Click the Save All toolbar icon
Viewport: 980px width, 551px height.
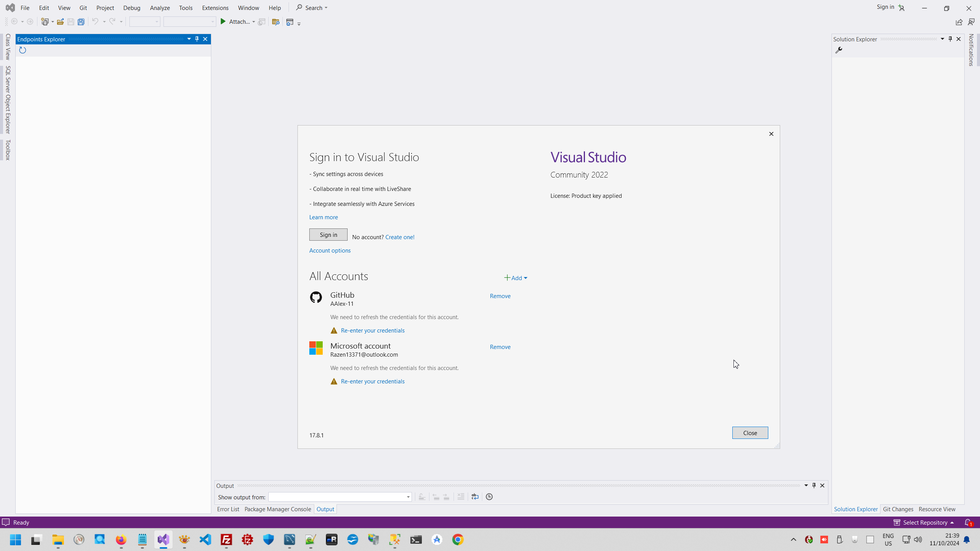81,22
